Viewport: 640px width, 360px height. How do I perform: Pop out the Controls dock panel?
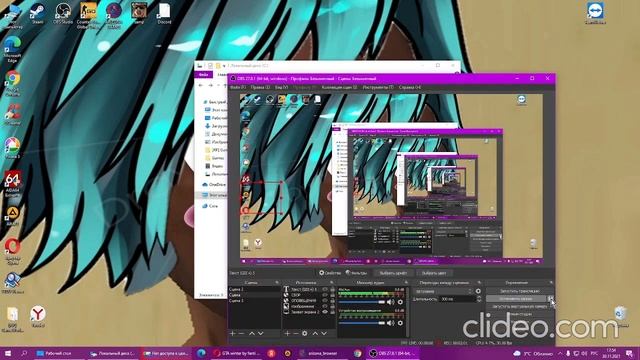tap(551, 282)
